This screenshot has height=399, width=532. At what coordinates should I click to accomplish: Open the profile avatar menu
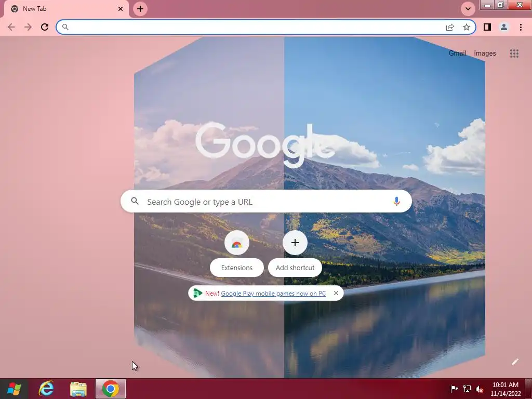(504, 27)
